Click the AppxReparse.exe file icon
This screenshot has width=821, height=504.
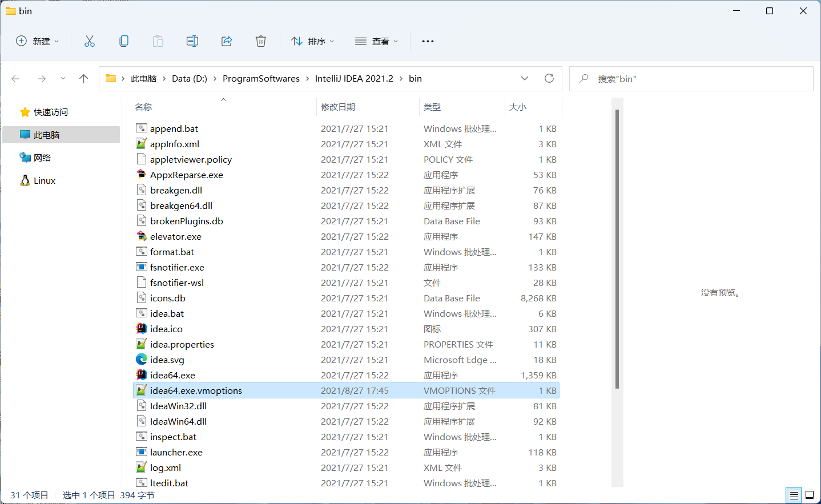click(142, 175)
